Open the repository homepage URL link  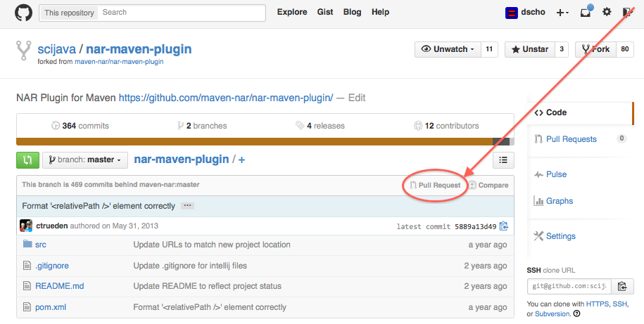pos(226,98)
